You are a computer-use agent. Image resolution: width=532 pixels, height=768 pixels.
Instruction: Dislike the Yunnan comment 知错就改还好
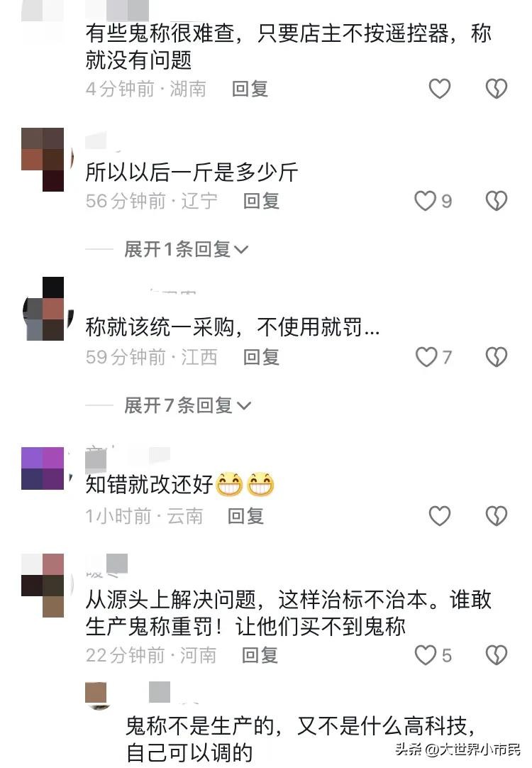click(x=497, y=516)
